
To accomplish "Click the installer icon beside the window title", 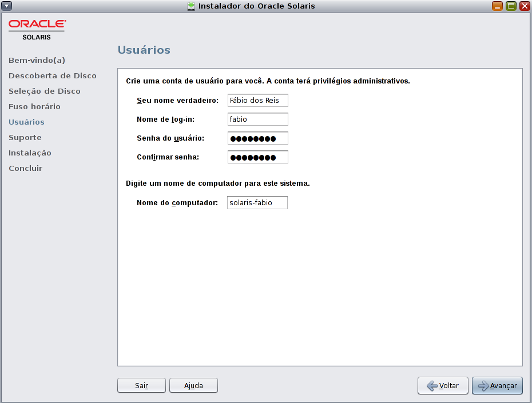I will (x=192, y=6).
